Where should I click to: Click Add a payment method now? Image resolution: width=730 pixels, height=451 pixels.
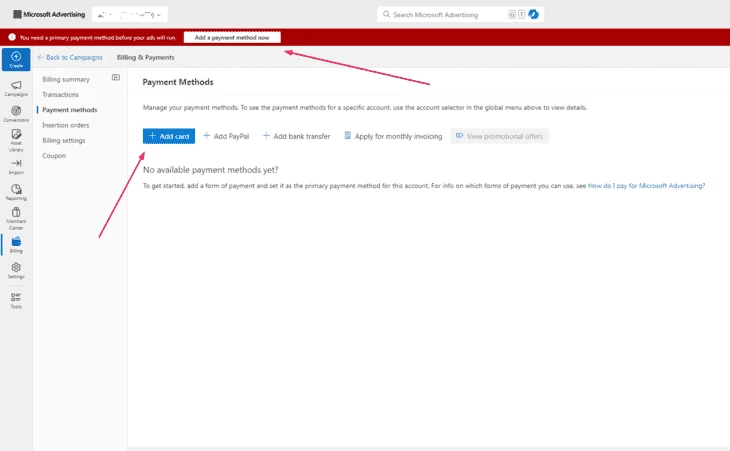coord(232,37)
